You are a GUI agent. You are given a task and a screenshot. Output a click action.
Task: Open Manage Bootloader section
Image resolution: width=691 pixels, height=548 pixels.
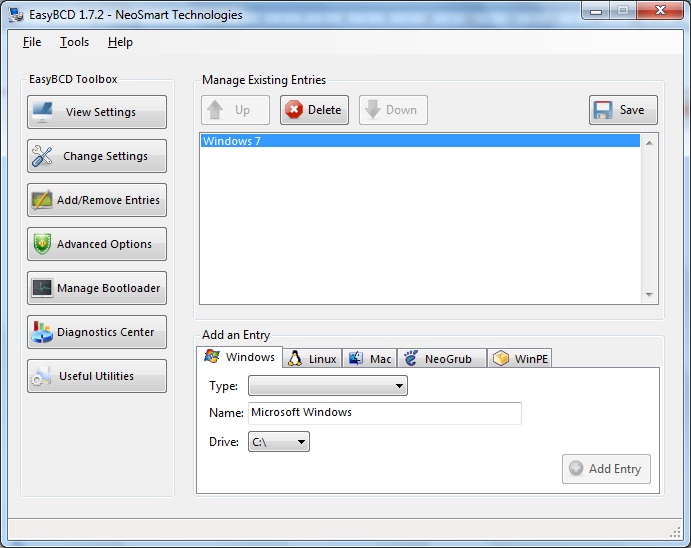pos(97,288)
